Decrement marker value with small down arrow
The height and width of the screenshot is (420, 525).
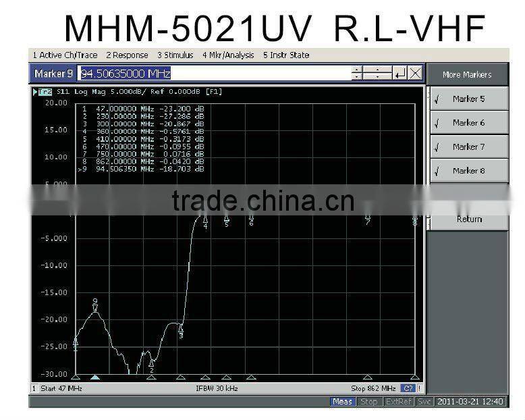click(357, 77)
